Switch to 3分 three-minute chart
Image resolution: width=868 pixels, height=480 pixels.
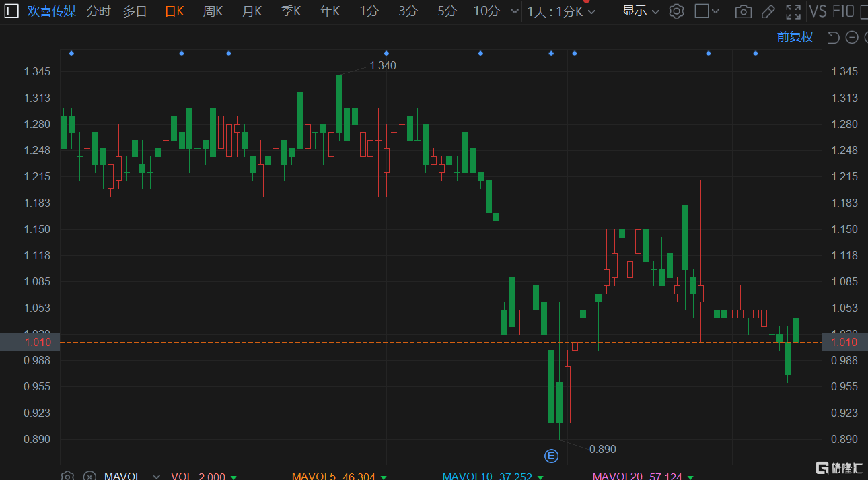[x=408, y=11]
